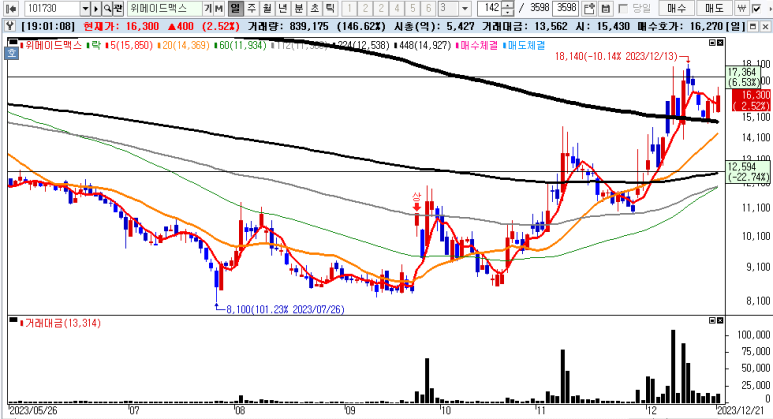Click the stock name field 위메이드맥스
The image size is (773, 419).
pyautogui.click(x=165, y=8)
